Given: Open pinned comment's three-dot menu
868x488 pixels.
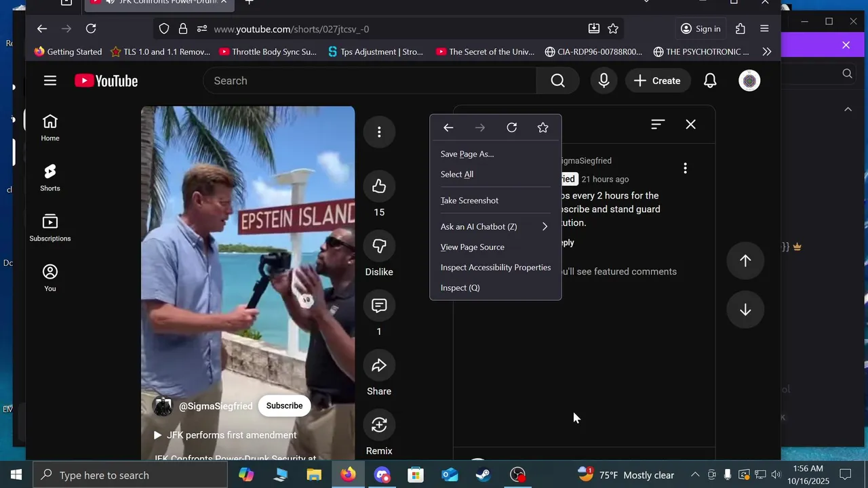Looking at the screenshot, I should point(685,168).
